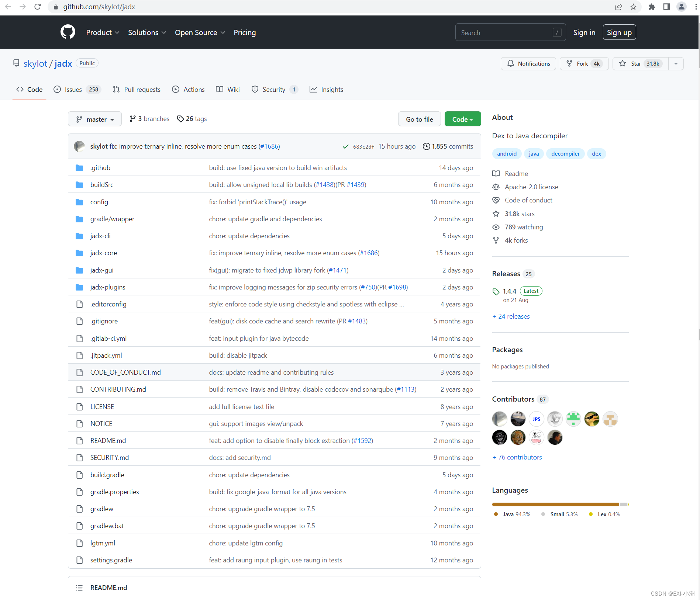
Task: Expand Open Source menu in header
Action: [x=200, y=32]
